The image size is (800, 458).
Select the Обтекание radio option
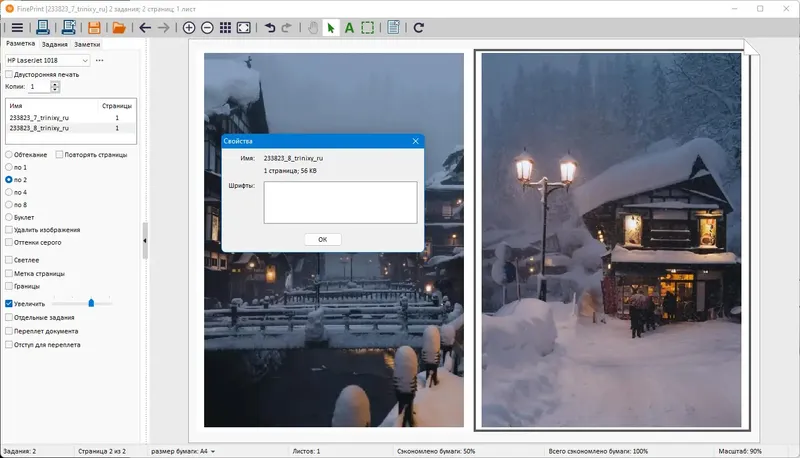(9, 155)
